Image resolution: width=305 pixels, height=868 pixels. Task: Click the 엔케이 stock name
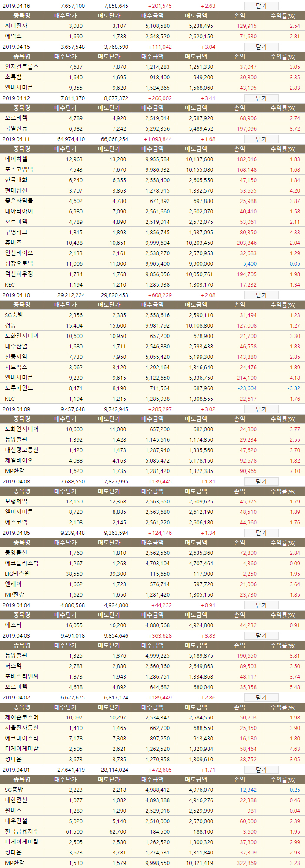(13, 584)
